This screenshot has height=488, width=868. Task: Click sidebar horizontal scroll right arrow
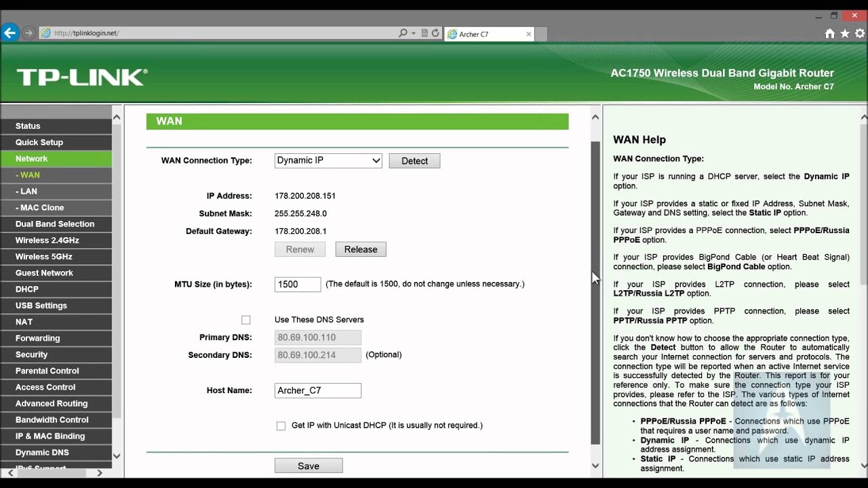click(x=100, y=472)
